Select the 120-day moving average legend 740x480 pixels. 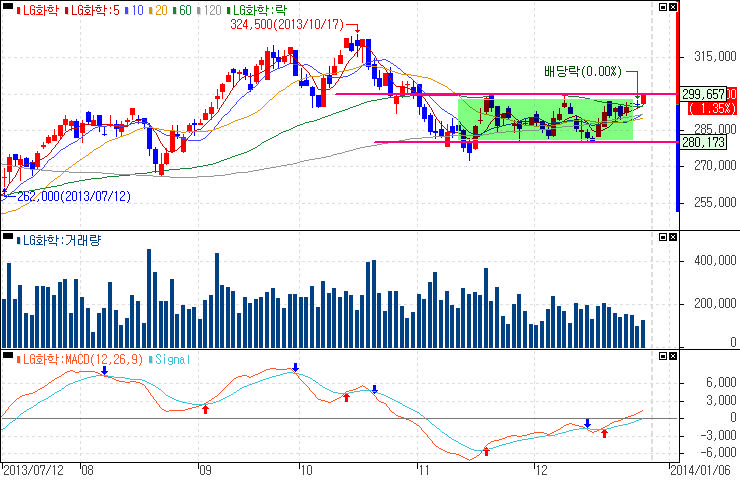pyautogui.click(x=213, y=8)
